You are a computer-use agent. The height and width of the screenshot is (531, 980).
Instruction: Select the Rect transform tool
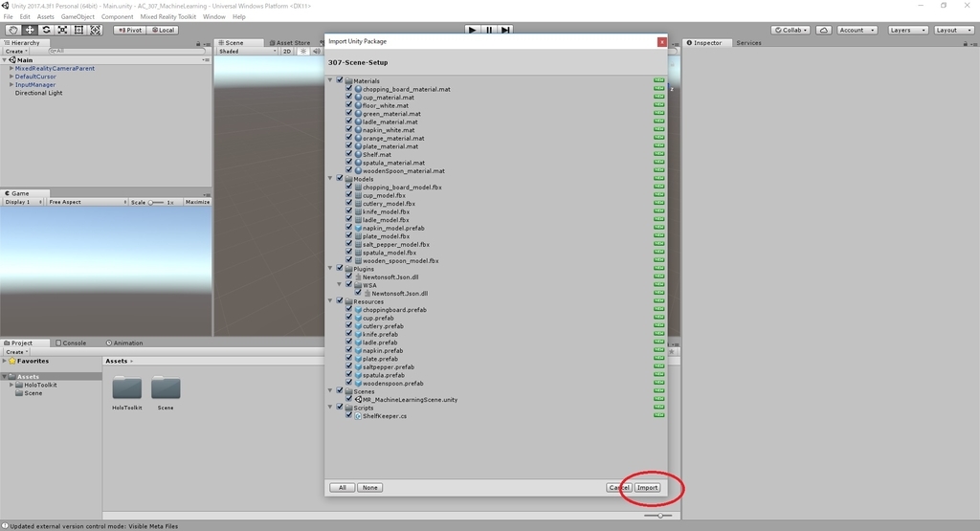coord(78,30)
